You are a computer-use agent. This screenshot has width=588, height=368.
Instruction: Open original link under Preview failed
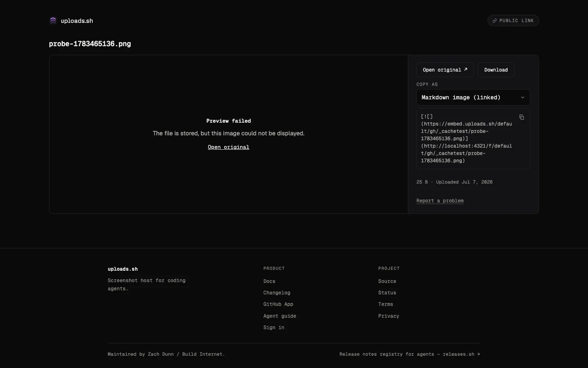[229, 147]
